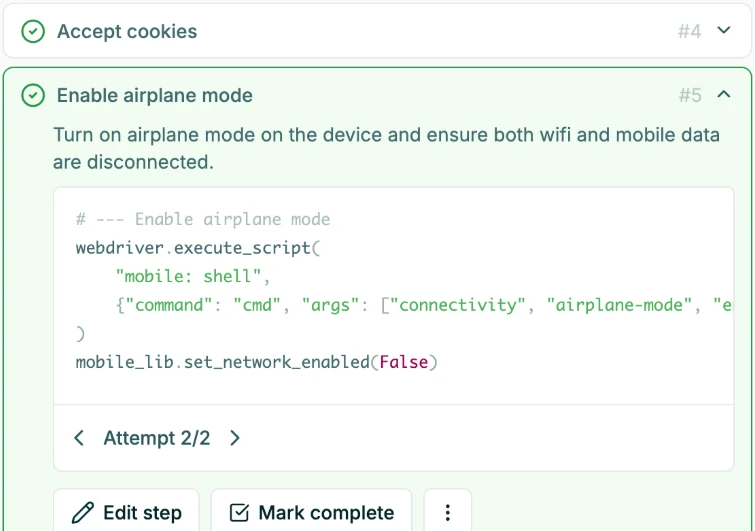
Task: Click the Mark complete button
Action: [x=312, y=512]
